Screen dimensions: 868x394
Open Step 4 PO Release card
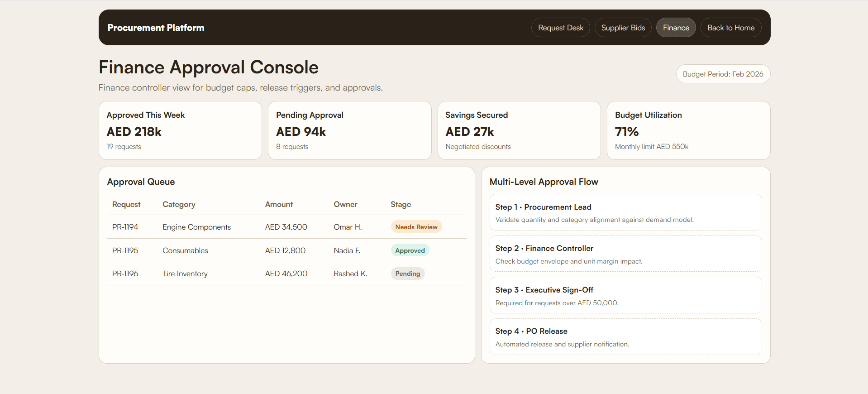(625, 337)
